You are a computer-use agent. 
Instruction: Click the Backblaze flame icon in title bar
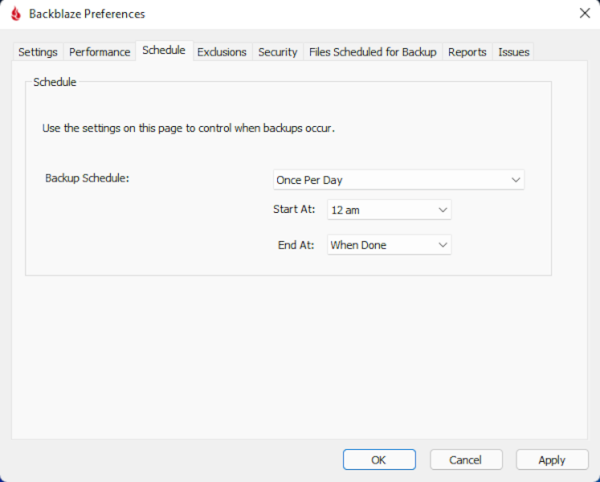pos(16,14)
